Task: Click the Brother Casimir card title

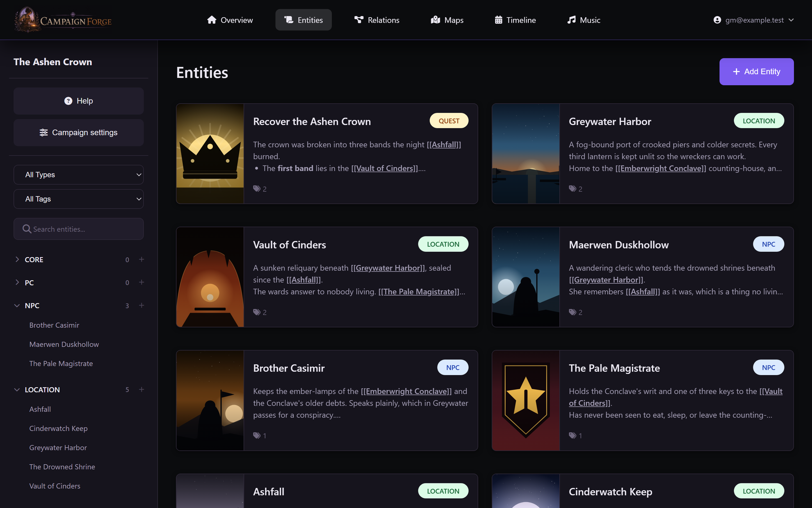Action: 289,368
